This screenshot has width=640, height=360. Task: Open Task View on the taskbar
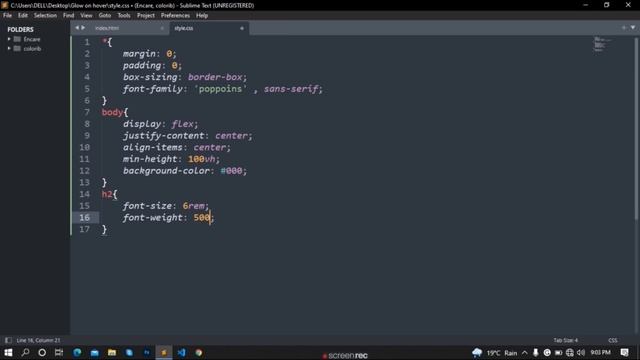(x=59, y=352)
